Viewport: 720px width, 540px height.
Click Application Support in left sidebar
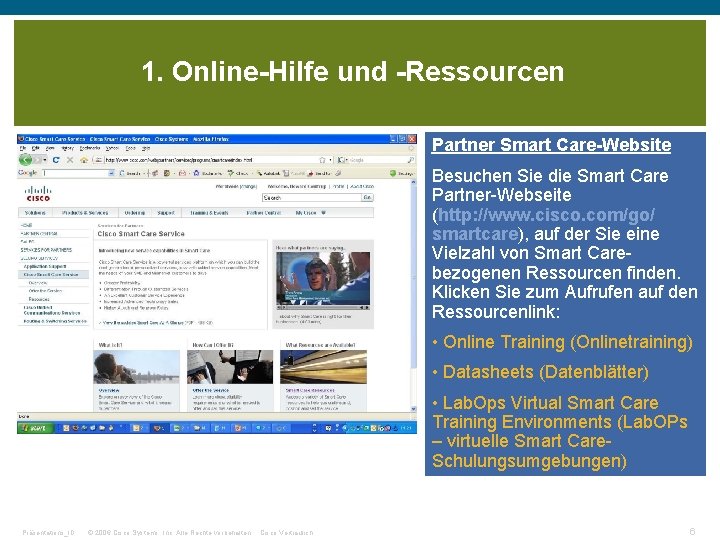click(45, 266)
